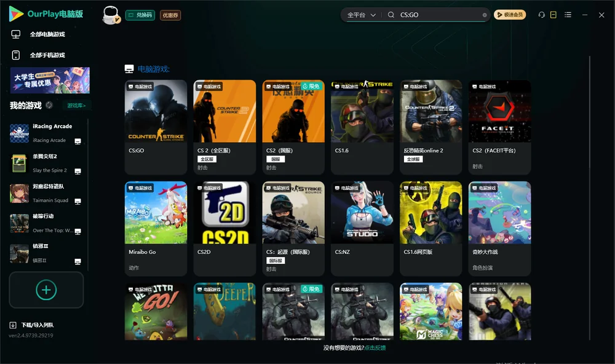Viewport: 615px width, 364px height.
Task: Click the PC icon on the Over The Top row
Action: (77, 231)
